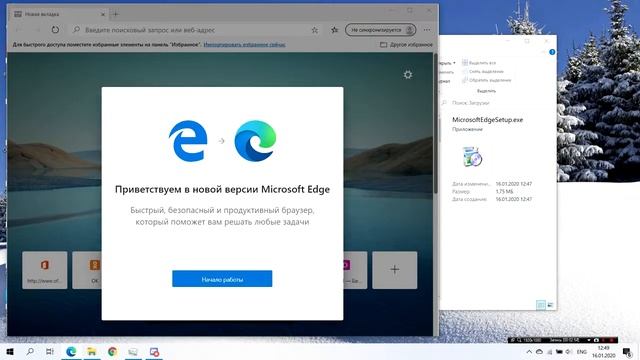Image resolution: width=640 pixels, height=360 pixels.
Task: Open Task View on the taskbar
Action: coord(50,351)
